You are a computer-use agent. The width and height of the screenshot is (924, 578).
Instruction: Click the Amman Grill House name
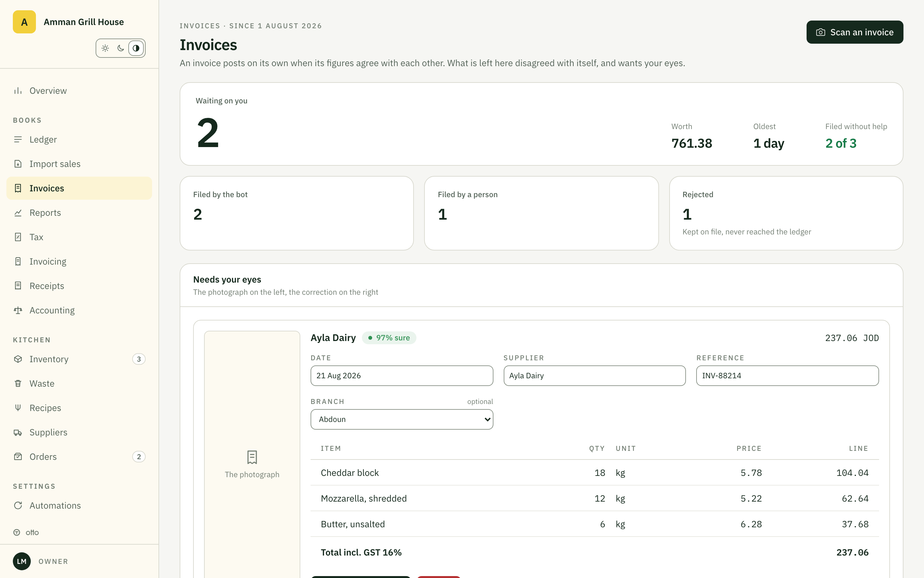84,22
